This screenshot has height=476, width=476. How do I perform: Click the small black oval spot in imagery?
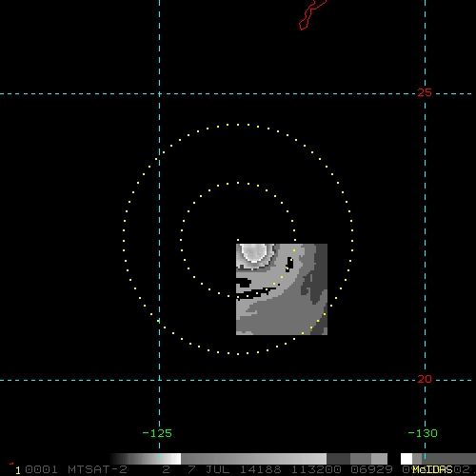click(289, 264)
